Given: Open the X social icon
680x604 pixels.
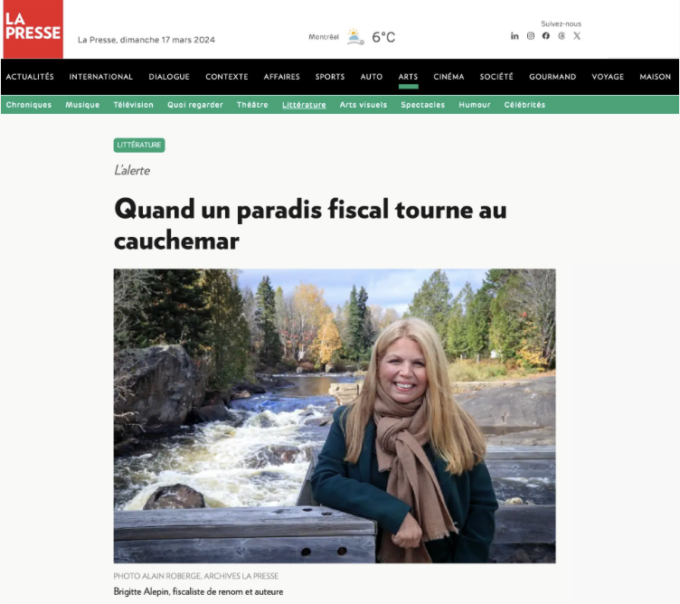Looking at the screenshot, I should [577, 36].
